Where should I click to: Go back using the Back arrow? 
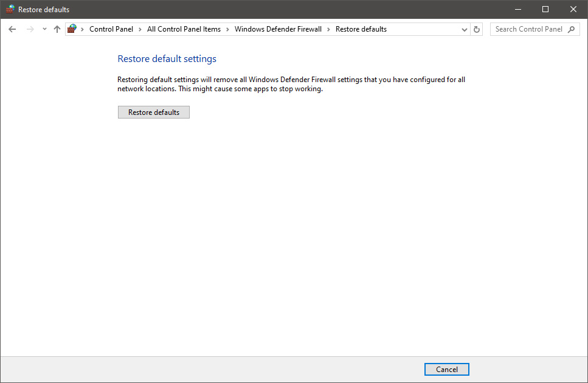[x=12, y=29]
